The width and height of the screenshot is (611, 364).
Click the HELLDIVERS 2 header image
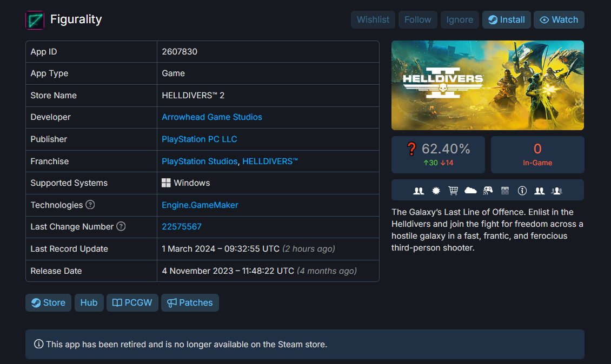tap(487, 85)
